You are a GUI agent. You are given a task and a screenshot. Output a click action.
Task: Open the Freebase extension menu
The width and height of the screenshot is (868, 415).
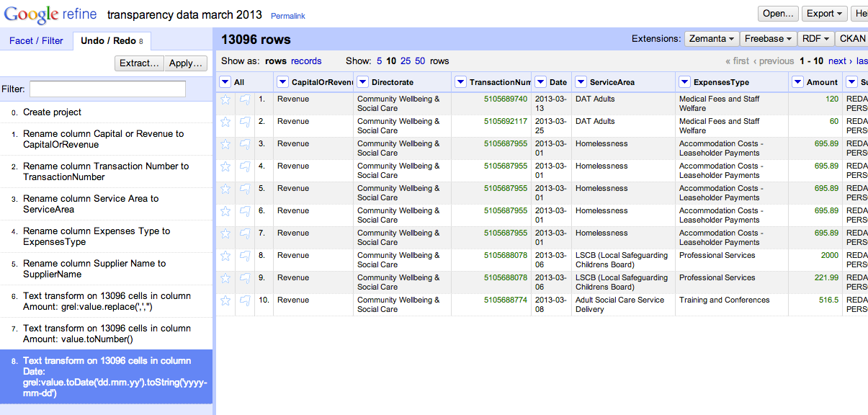coord(769,39)
